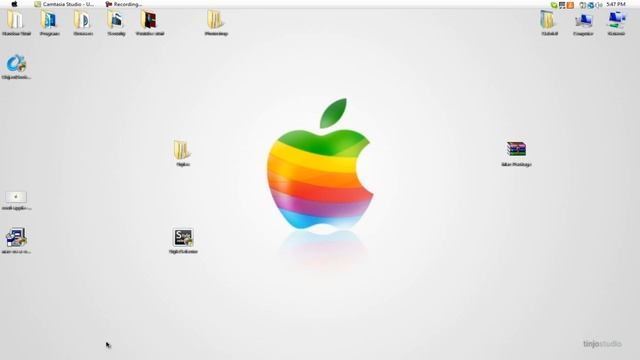This screenshot has height=360, width=640.
Task: Select the folder with a blue half-disc page
Action: click(83, 23)
